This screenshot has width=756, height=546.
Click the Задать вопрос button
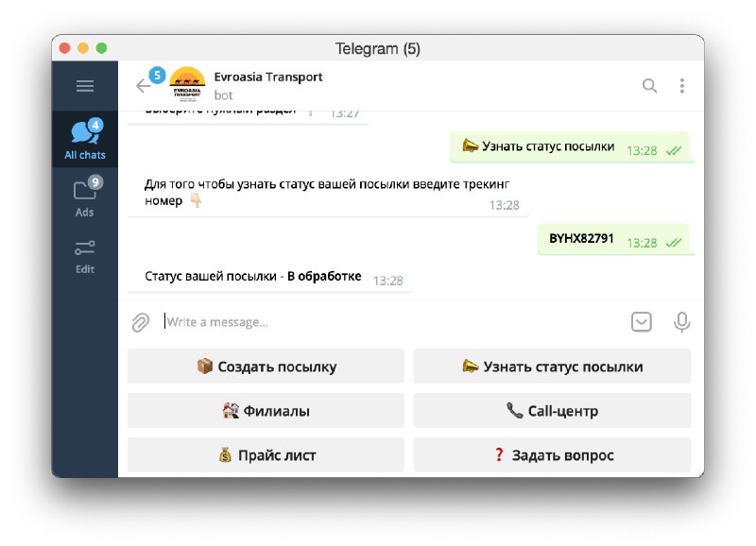point(552,455)
